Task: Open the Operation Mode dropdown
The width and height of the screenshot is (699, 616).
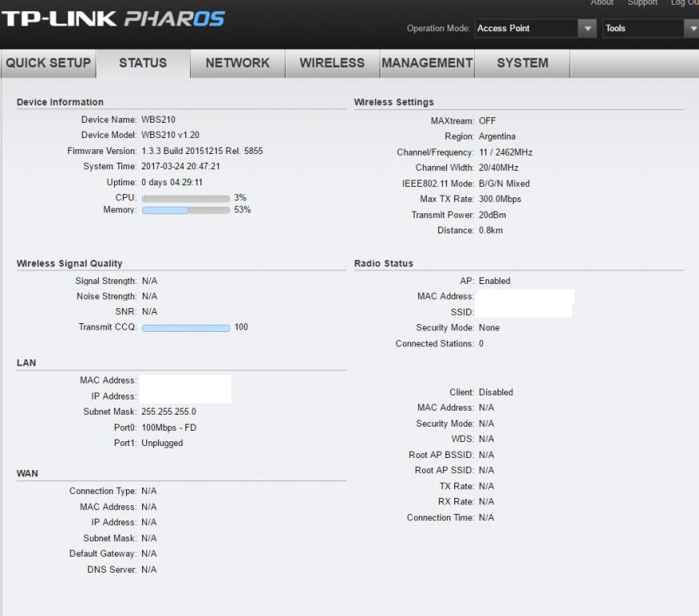Action: coord(534,28)
